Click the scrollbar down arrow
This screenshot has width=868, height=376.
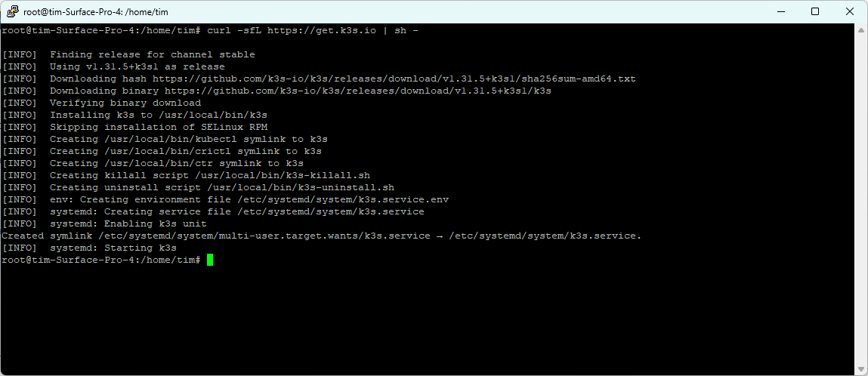[861, 369]
